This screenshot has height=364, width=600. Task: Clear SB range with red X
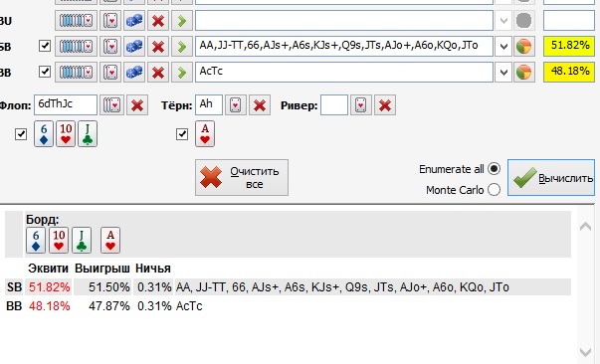pyautogui.click(x=158, y=47)
